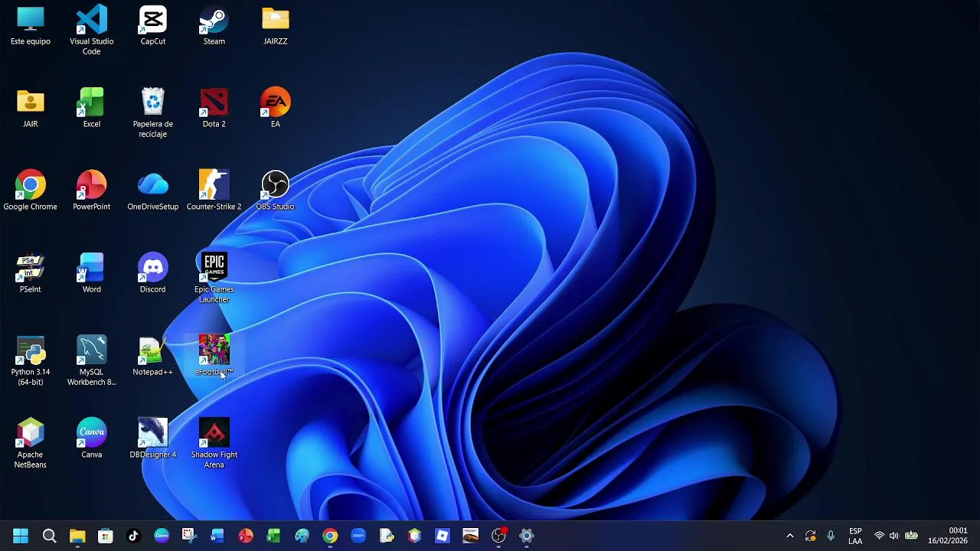
Task: Open Canva from the taskbar
Action: (162, 536)
